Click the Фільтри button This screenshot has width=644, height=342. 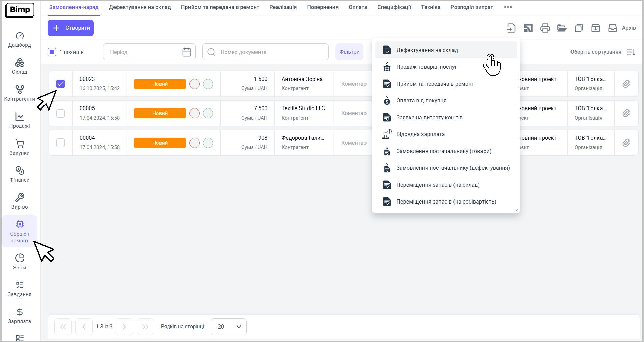click(349, 52)
